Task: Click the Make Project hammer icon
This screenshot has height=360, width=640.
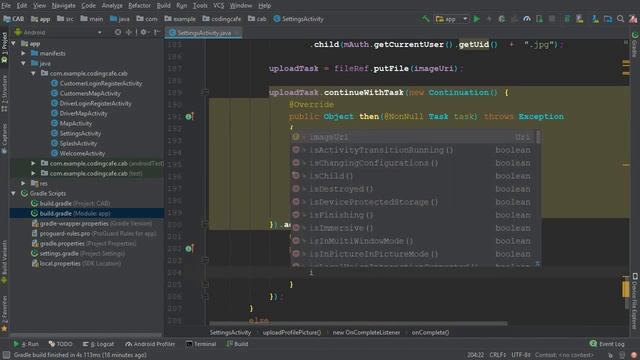Action: 425,19
